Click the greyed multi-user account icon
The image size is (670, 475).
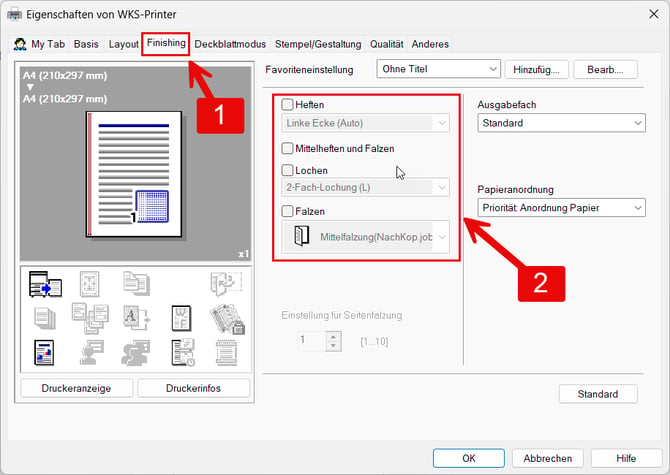pyautogui.click(x=136, y=353)
